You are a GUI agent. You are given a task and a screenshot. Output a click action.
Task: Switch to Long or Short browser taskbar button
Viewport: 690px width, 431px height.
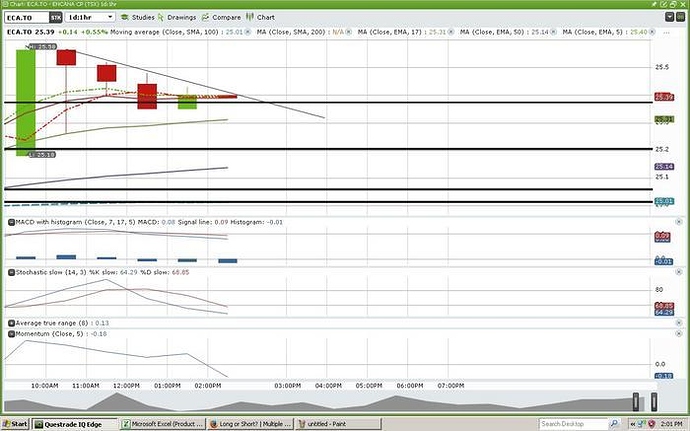[x=250, y=424]
